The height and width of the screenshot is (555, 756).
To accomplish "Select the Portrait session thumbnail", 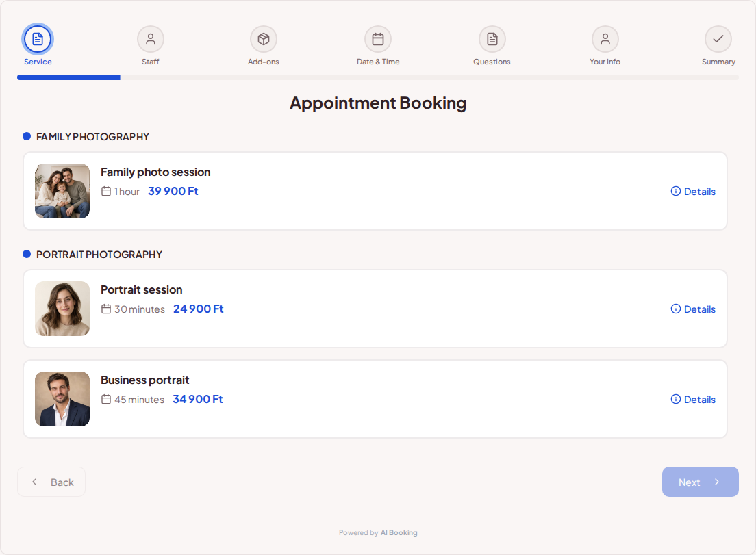I will tap(62, 309).
